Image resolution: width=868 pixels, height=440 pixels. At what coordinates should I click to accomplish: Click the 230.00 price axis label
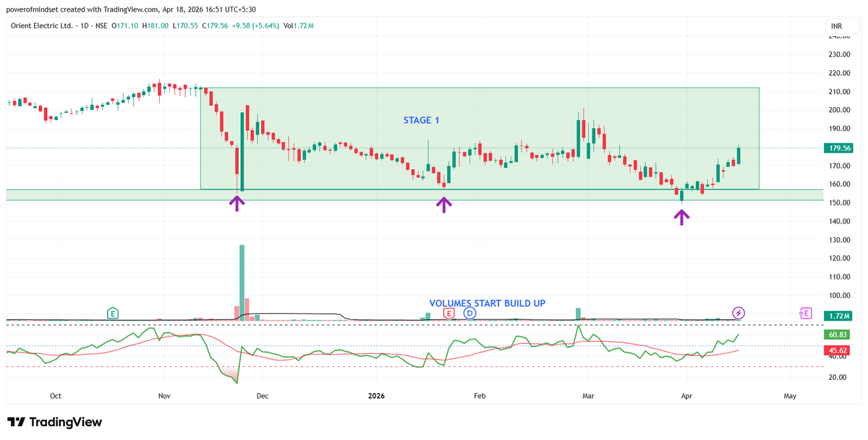[x=838, y=54]
